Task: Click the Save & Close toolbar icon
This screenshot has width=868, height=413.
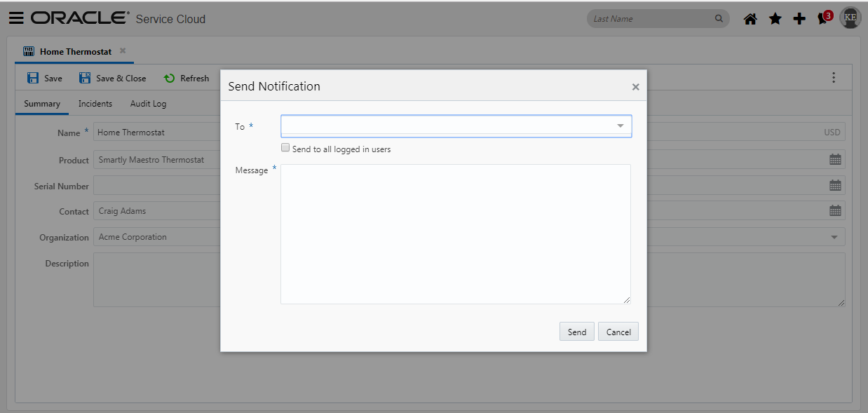Action: pyautogui.click(x=86, y=78)
